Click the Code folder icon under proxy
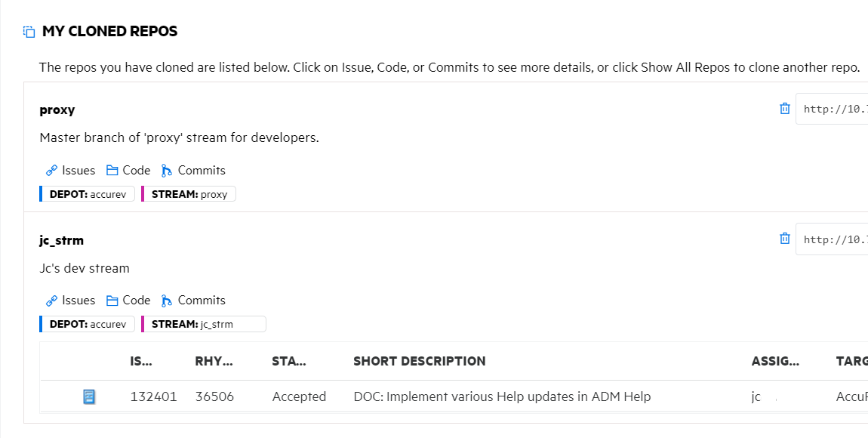The image size is (868, 438). (x=112, y=171)
